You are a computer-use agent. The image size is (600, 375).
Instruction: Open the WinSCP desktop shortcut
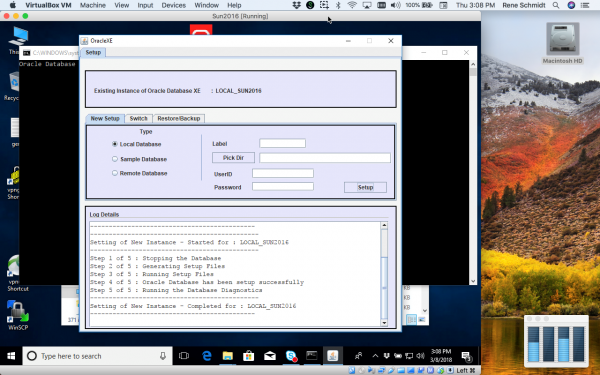(18, 315)
